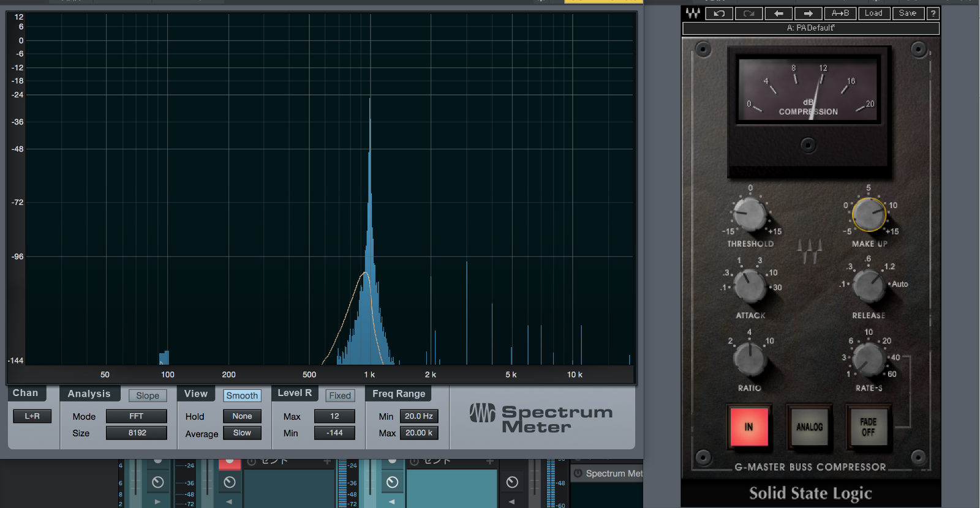Toggle the Slope analysis option

148,395
